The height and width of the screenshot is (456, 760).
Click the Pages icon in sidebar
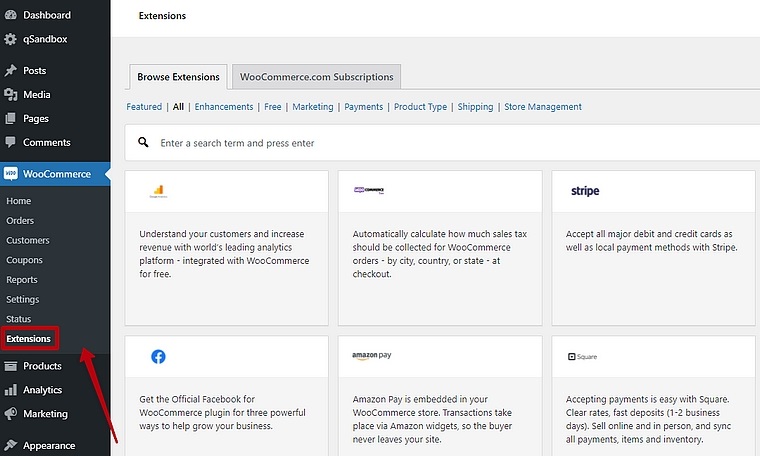tap(11, 119)
